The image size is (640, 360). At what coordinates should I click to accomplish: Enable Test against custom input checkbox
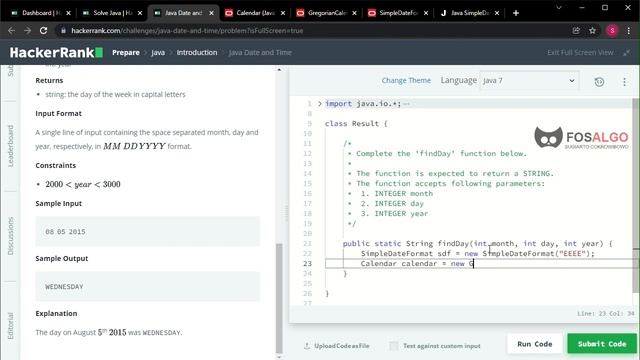394,346
